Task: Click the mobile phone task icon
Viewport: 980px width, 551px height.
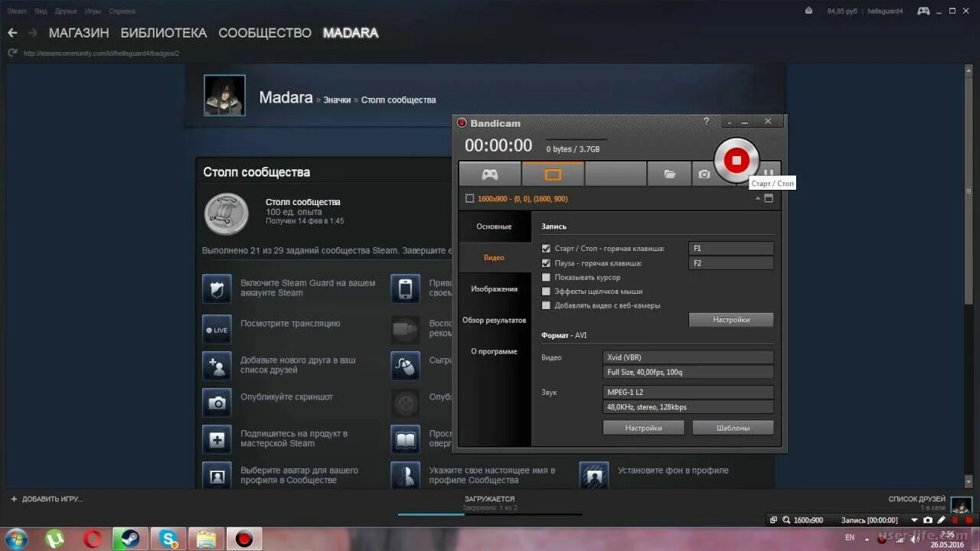Action: (x=405, y=289)
